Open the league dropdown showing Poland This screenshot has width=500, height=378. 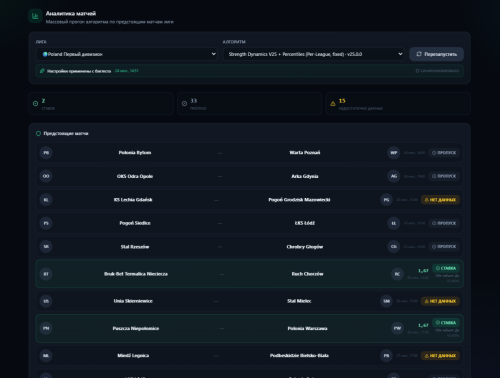click(x=127, y=54)
